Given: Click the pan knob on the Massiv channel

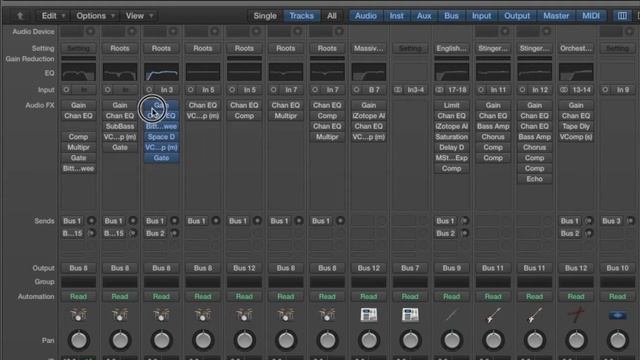Looking at the screenshot, I should (x=369, y=340).
